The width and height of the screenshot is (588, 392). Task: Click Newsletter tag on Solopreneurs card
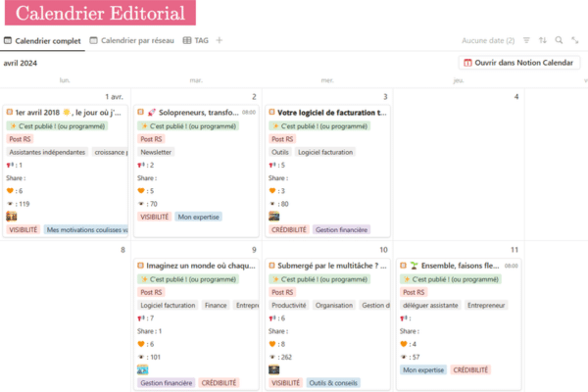coord(156,152)
